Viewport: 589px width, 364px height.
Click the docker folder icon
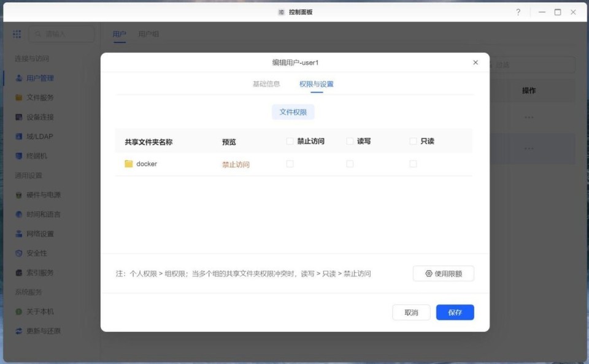pos(128,164)
